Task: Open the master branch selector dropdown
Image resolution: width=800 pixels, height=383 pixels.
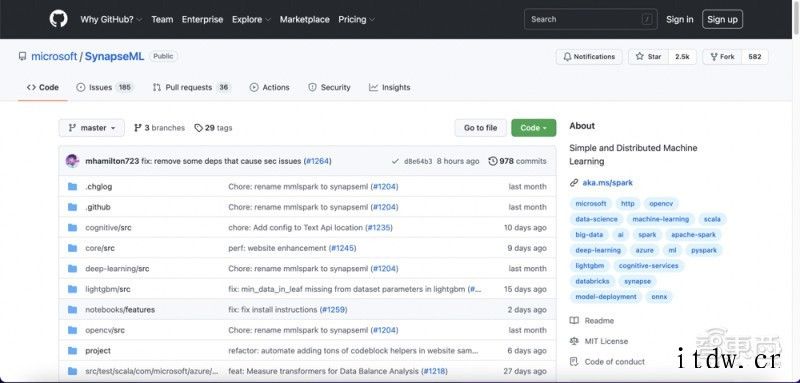Action: coord(92,128)
